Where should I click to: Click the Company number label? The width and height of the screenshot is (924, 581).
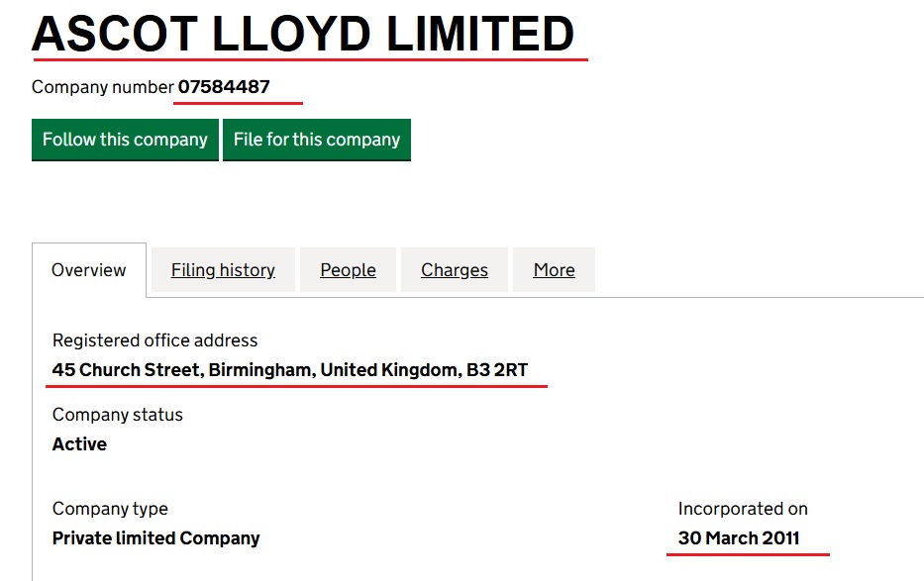click(x=103, y=87)
